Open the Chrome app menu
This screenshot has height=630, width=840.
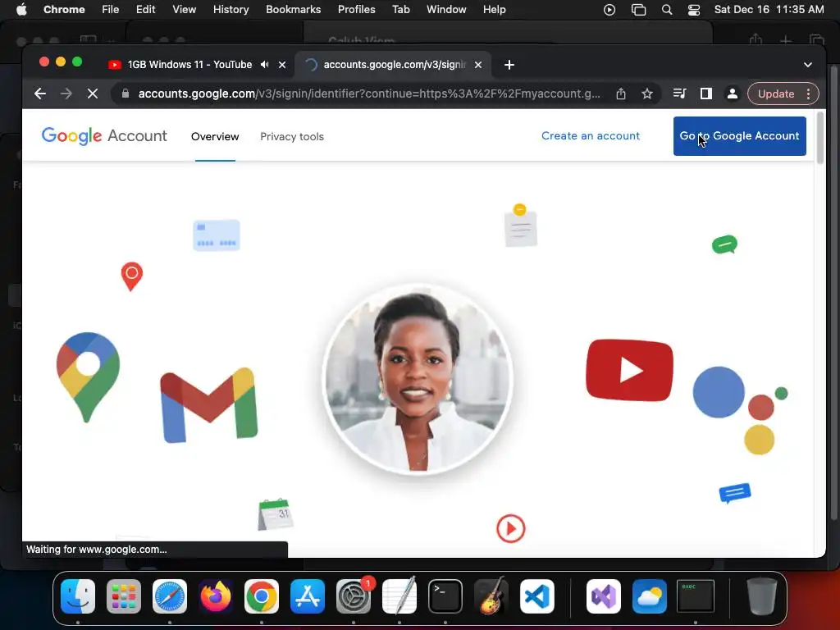click(x=64, y=10)
